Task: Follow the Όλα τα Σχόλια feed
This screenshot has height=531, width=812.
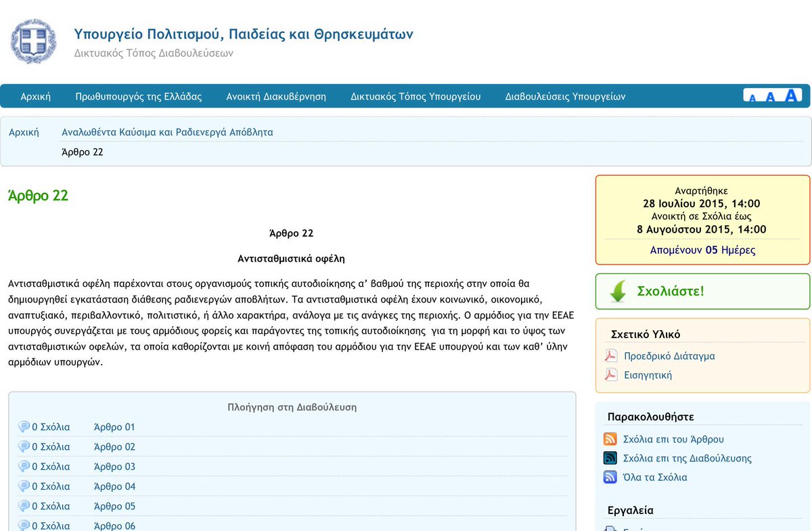Action: (x=655, y=477)
